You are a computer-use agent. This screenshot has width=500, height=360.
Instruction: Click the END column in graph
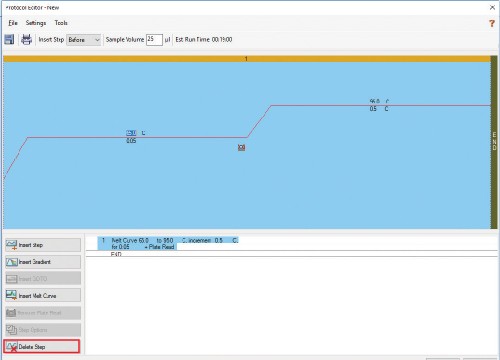pos(494,142)
